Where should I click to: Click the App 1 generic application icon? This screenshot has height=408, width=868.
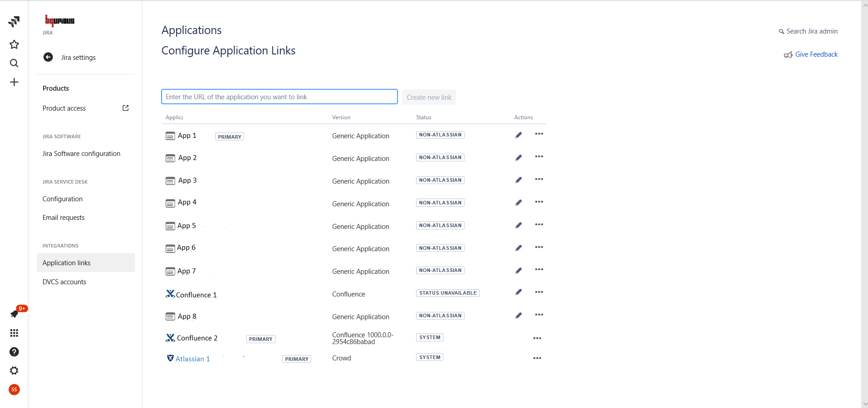[x=170, y=136]
